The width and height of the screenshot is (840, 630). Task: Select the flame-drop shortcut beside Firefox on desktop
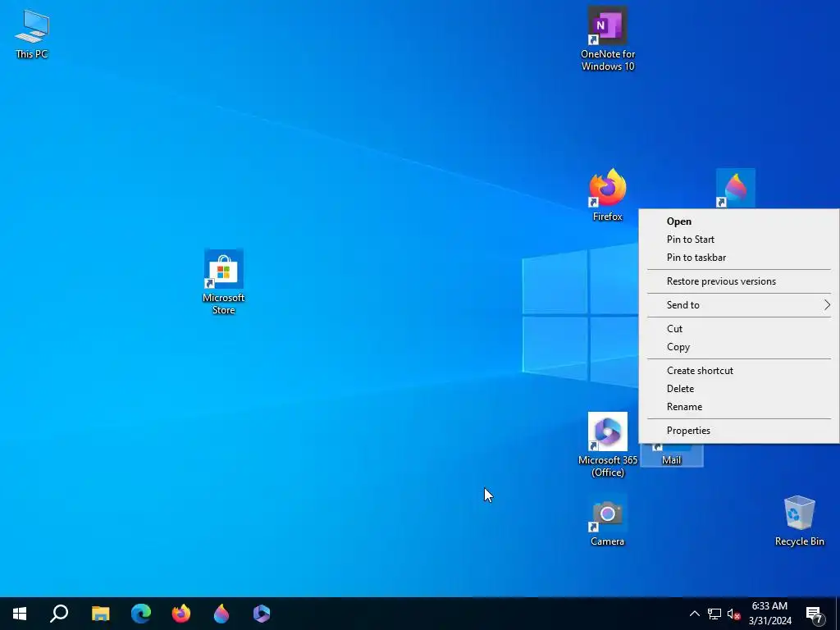(736, 189)
